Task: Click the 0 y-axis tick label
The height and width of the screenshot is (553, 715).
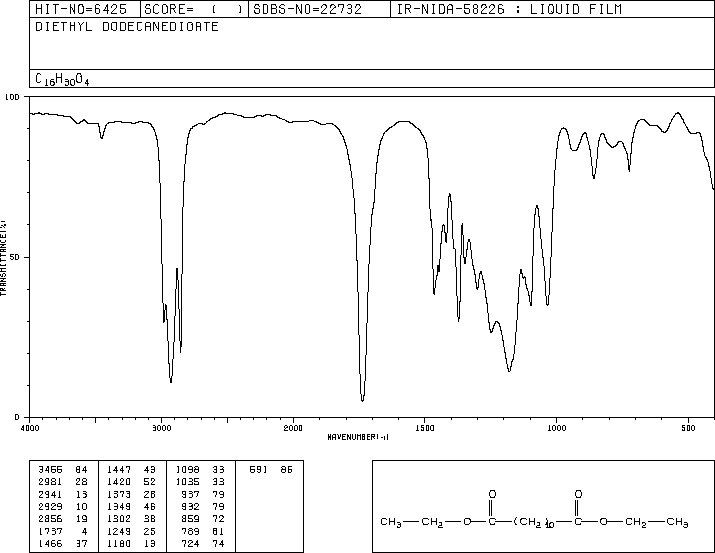Action: (17, 417)
